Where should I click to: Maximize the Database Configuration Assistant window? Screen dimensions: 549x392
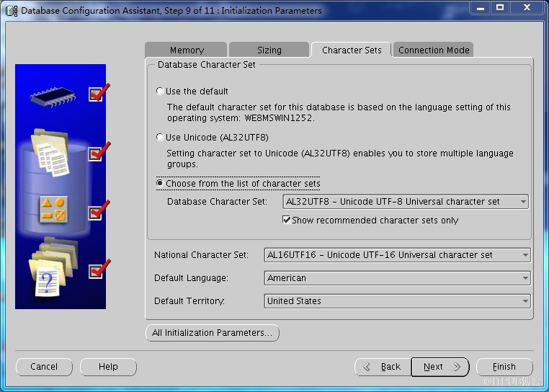click(500, 8)
